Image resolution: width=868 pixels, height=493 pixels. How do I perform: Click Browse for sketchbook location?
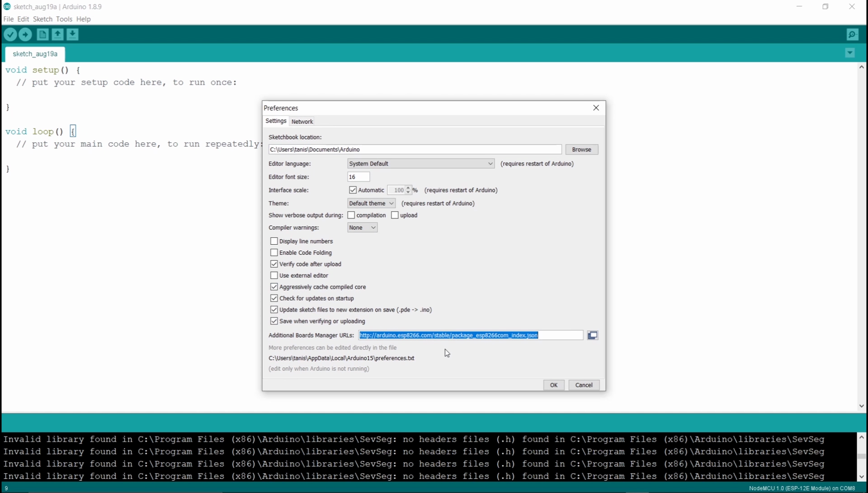pos(581,149)
